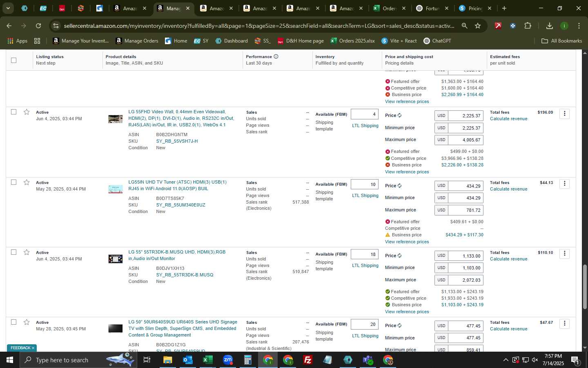Screen dimensions: 588x368
Task: Click the Windows search box
Action: (78, 360)
